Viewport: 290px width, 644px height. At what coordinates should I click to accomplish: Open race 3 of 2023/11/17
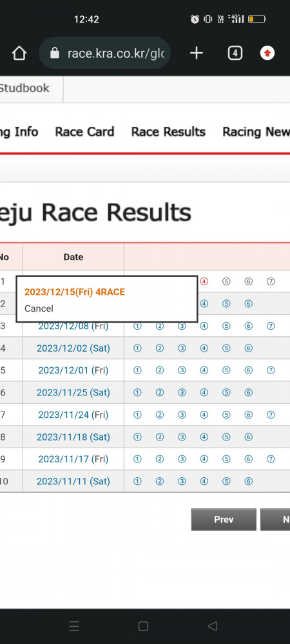click(x=182, y=459)
